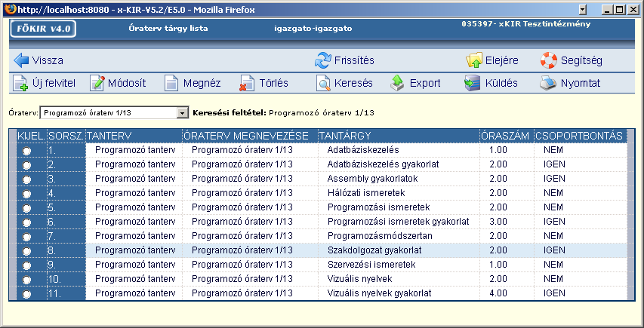Click the Vissza back arrow icon
Screen dimensions: 644x328
point(21,60)
